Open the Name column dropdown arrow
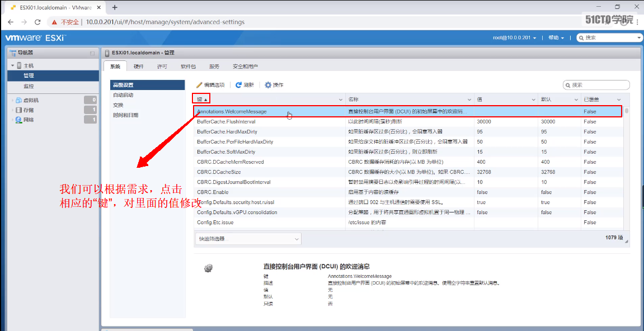The height and width of the screenshot is (331, 644). pyautogui.click(x=469, y=100)
